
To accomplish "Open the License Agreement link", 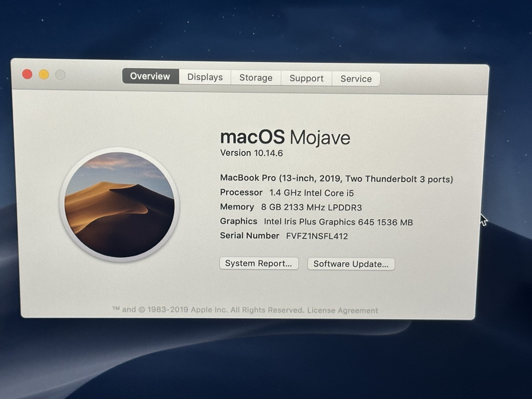I will pos(342,310).
